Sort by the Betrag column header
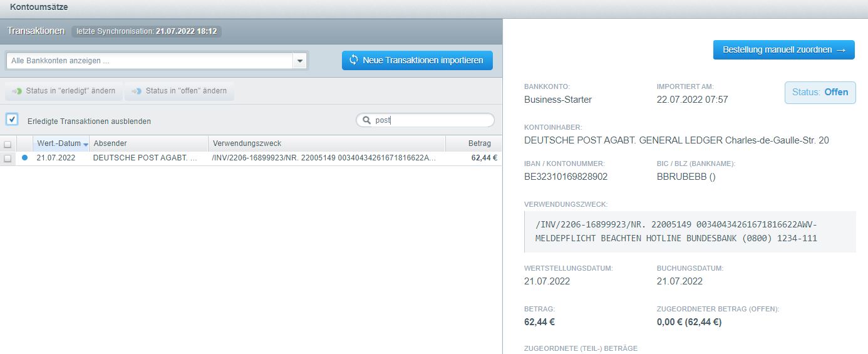 click(x=473, y=143)
